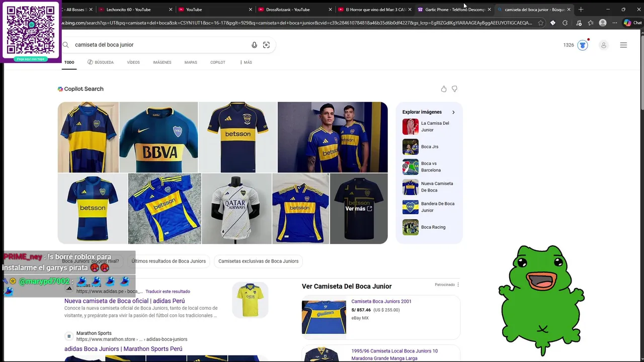Click Últimos resultados de Boca Juniors chip
The image size is (644, 362).
pyautogui.click(x=169, y=261)
